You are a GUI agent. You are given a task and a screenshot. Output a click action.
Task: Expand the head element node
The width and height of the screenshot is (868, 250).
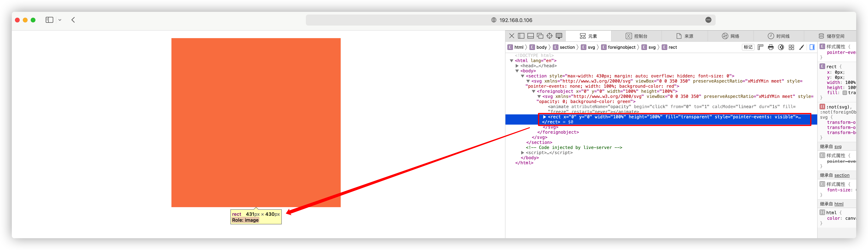click(517, 66)
